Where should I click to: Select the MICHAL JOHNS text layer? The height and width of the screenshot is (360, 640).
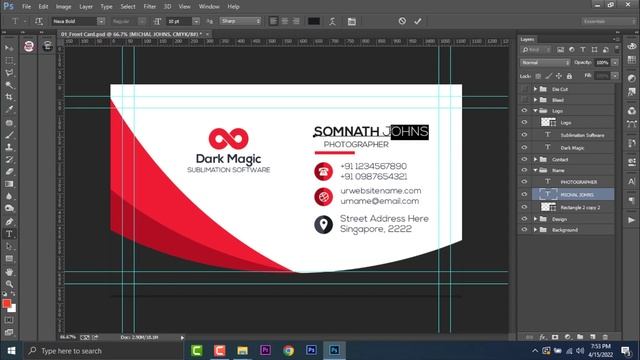(573, 194)
